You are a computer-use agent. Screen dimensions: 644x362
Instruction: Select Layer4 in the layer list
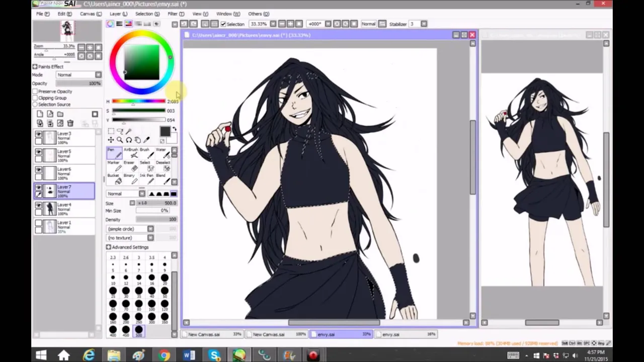64,209
